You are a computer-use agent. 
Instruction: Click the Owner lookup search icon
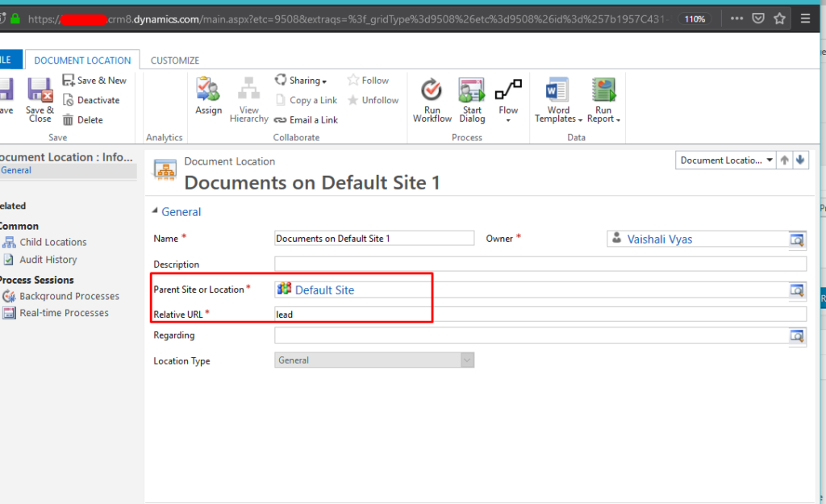[x=798, y=240]
